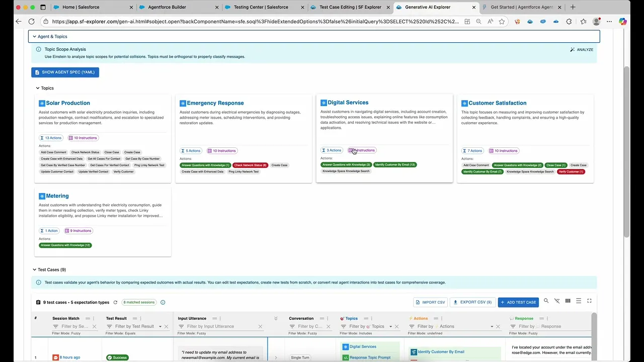Click the red Check Network Status (8) chip

point(250,165)
